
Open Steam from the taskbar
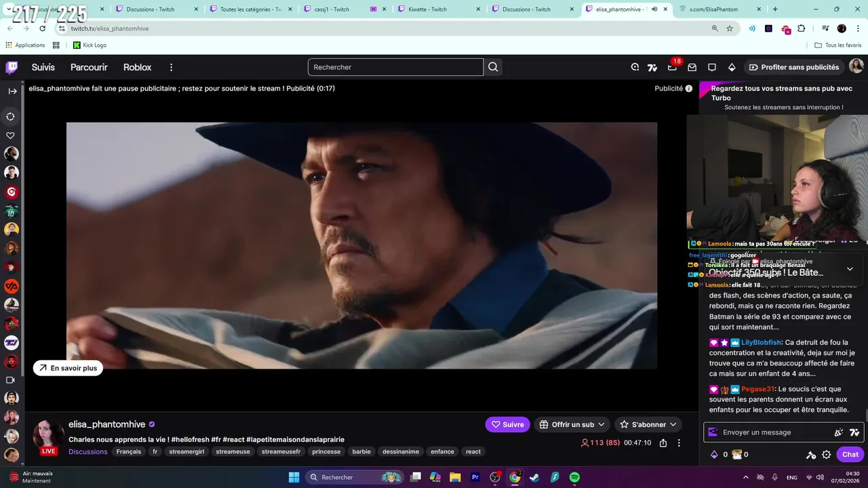534,477
